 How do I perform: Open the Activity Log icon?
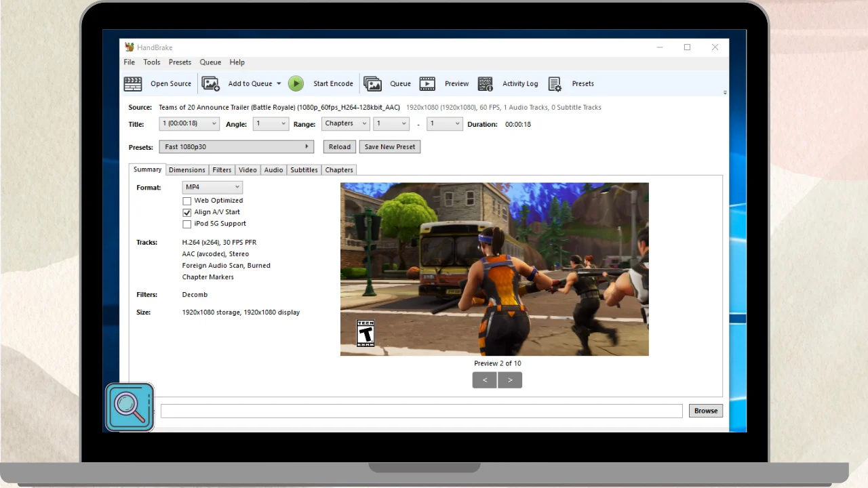pyautogui.click(x=485, y=84)
